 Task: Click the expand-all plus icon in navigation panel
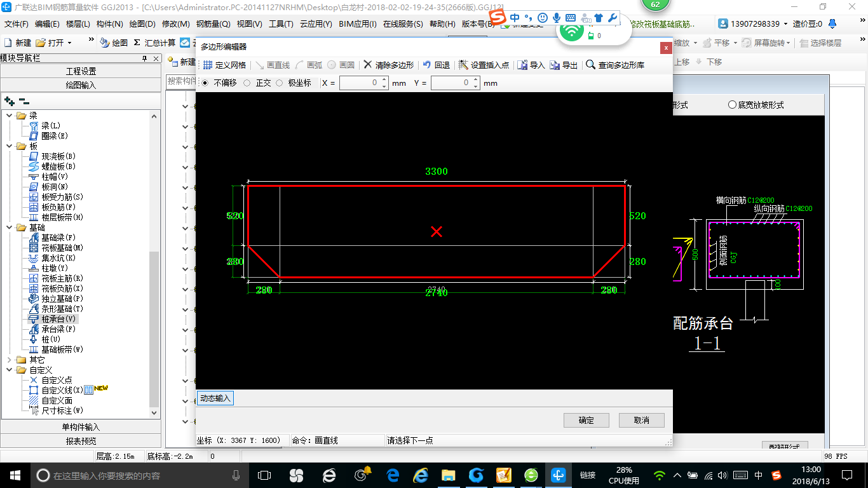pos(9,101)
